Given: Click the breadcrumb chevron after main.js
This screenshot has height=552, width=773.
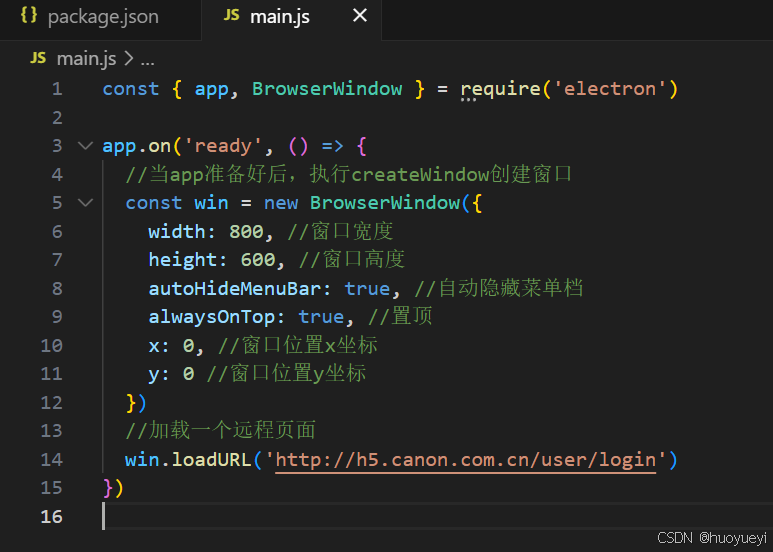Looking at the screenshot, I should (129, 59).
